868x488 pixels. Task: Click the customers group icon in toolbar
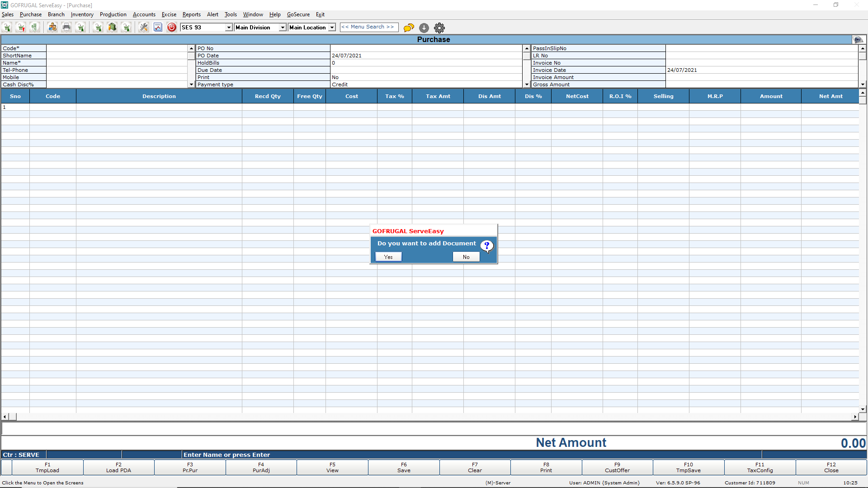[x=52, y=28]
